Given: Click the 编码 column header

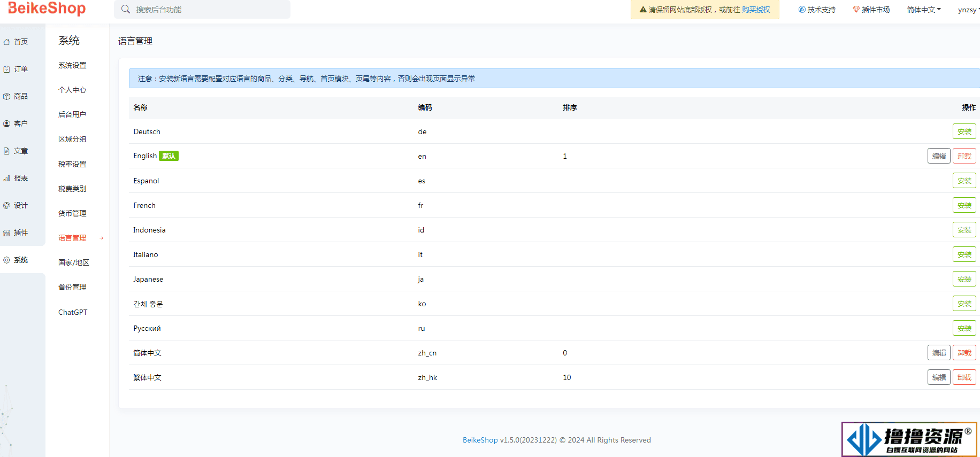Looking at the screenshot, I should pos(425,107).
